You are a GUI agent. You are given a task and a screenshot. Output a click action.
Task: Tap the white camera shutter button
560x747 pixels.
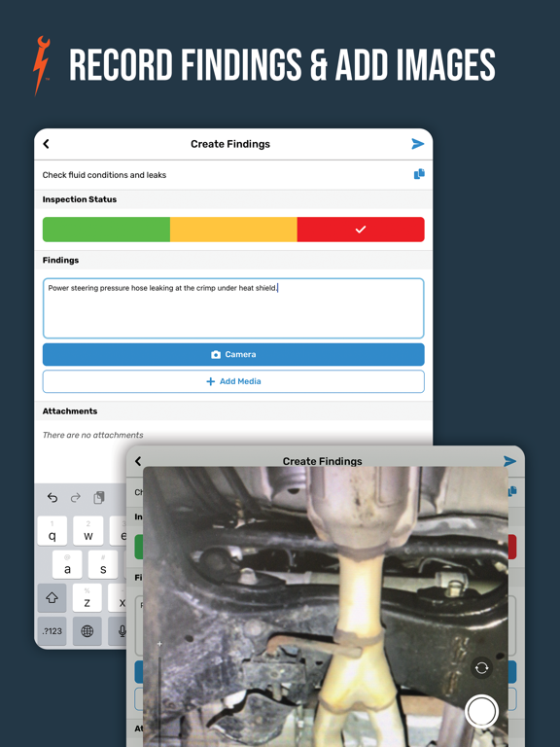pos(481,711)
